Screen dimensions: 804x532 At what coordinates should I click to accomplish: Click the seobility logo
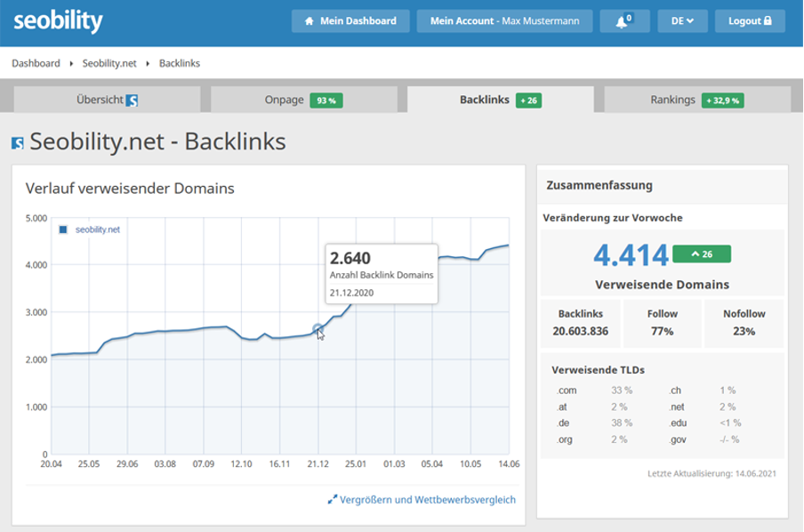click(58, 21)
